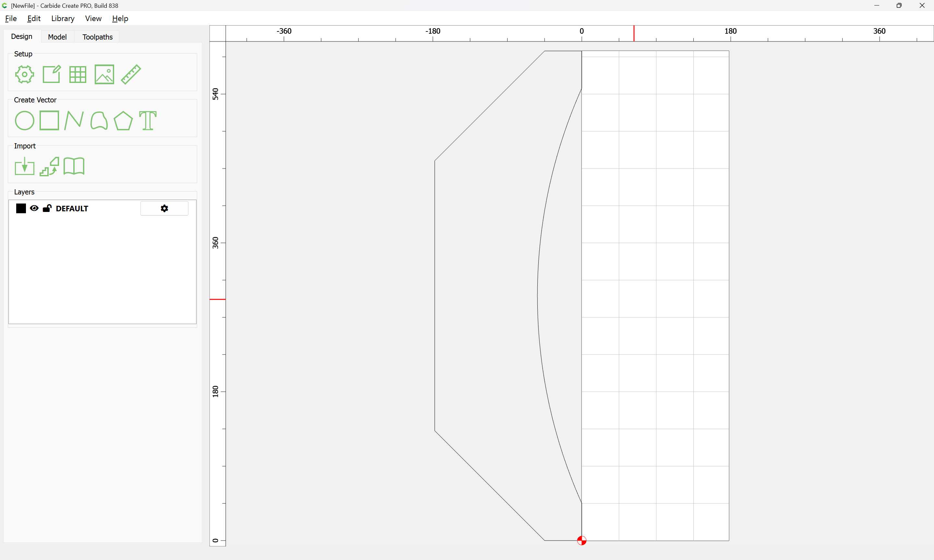Screen dimensions: 934x560
Task: Click the Trace image icon
Action: pos(49,167)
